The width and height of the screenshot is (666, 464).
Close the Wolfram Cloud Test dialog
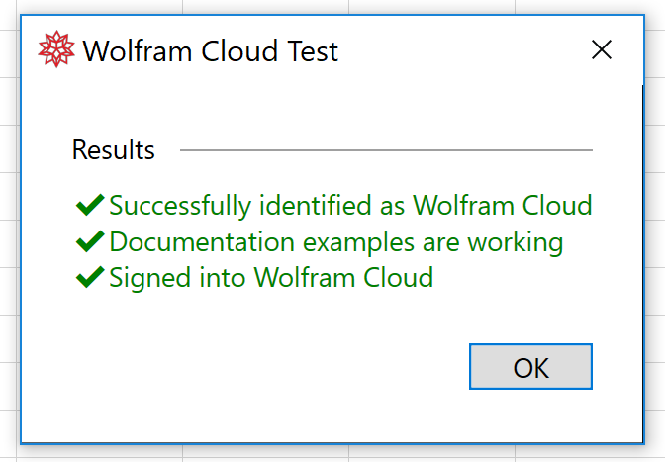(x=601, y=50)
